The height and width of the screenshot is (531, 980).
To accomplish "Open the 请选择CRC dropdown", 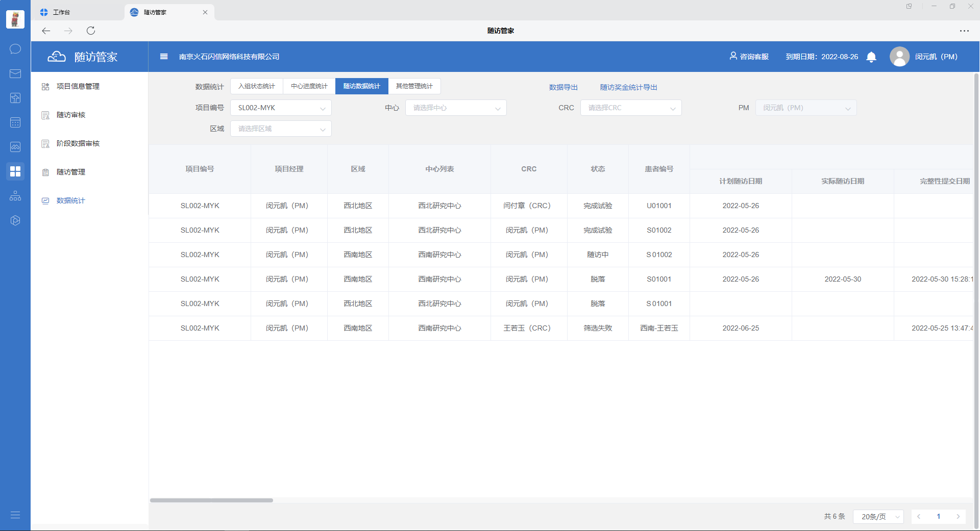I will 631,108.
